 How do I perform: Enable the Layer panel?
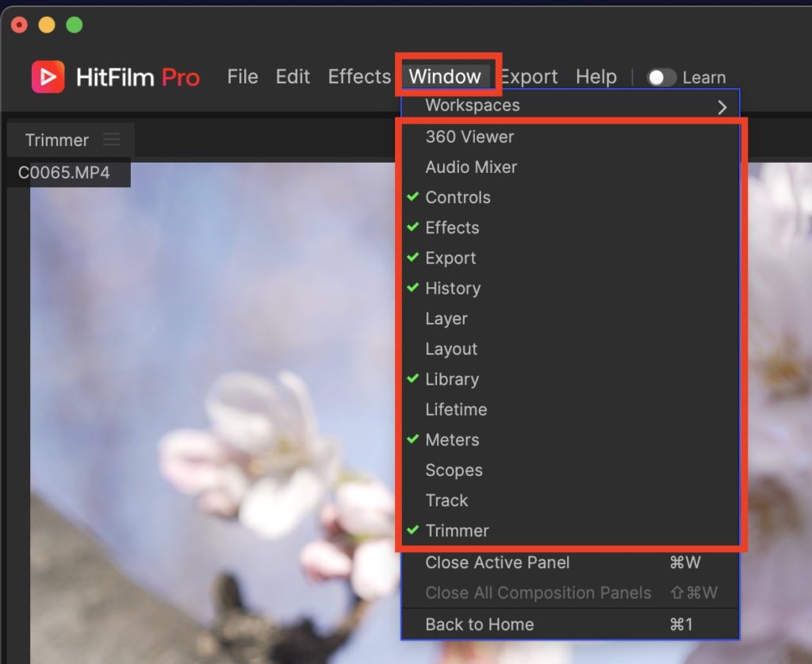570,319
